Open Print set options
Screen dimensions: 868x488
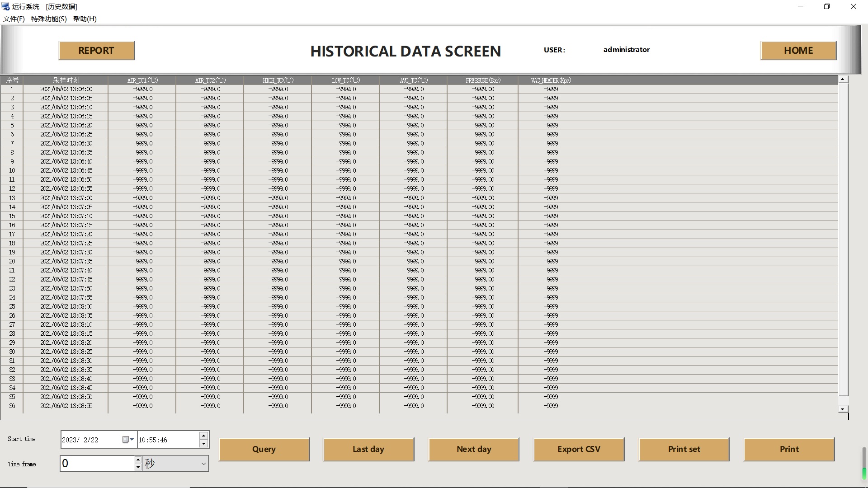pyautogui.click(x=684, y=449)
